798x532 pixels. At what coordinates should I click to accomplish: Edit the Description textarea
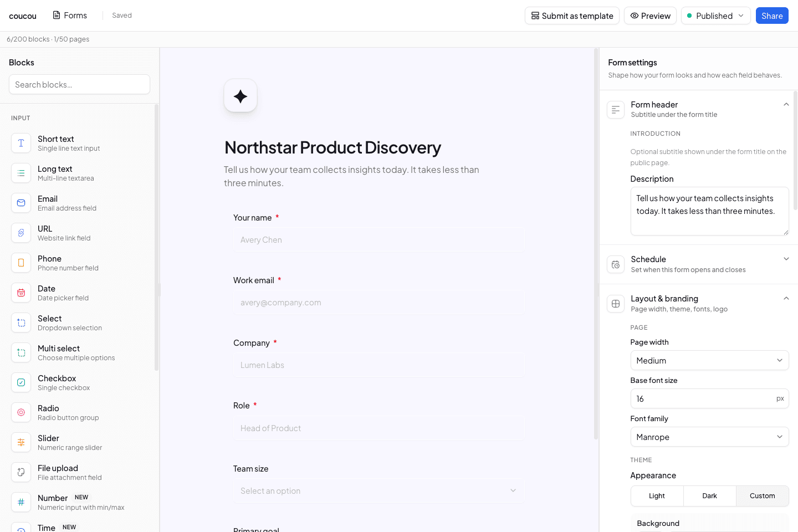point(709,211)
